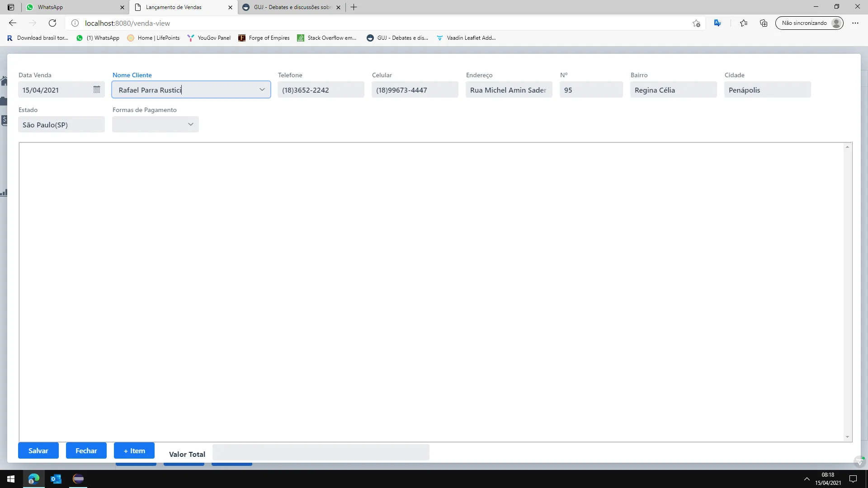Click the browser favorites star icon
Viewport: 868px width, 488px height.
[744, 23]
